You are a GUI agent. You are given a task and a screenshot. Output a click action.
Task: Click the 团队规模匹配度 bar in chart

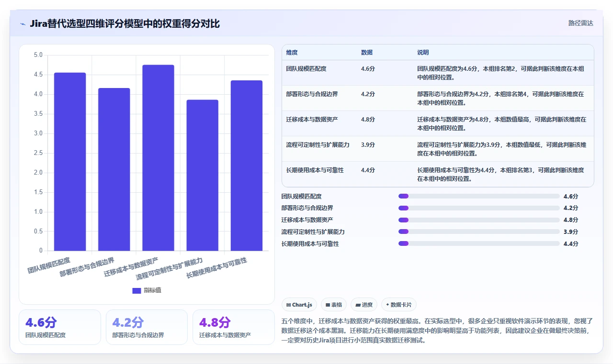coord(70,162)
